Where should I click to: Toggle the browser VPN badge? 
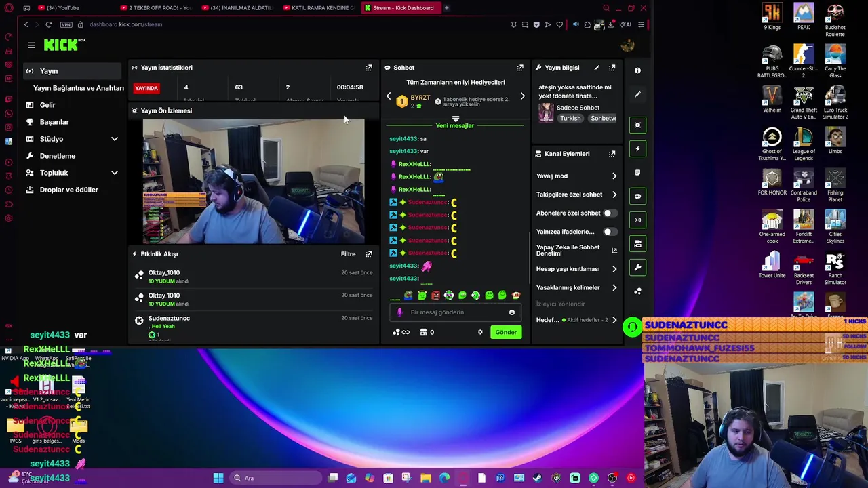pos(66,24)
